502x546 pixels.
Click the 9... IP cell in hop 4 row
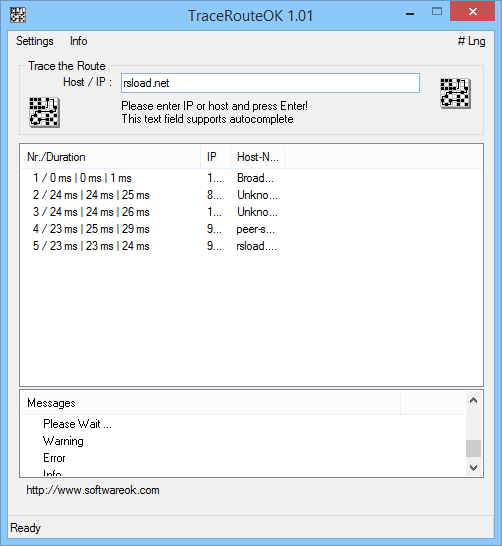click(214, 229)
